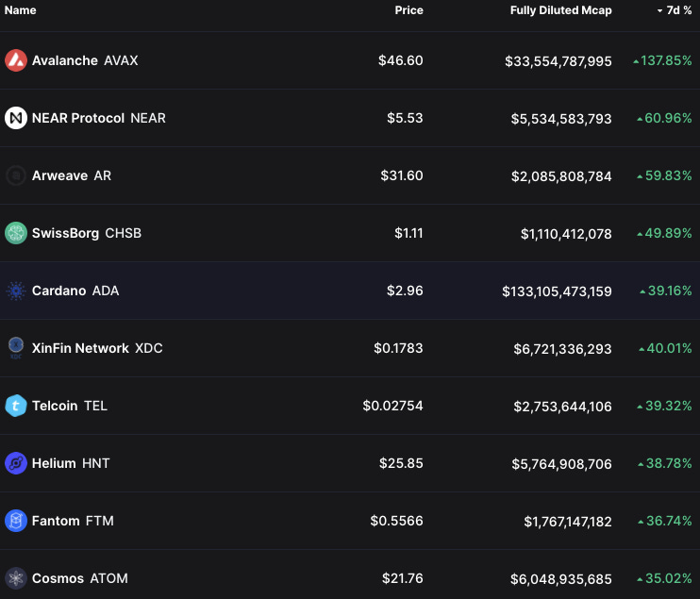Click market cap $133,105,473,159
Image resolution: width=700 pixels, height=599 pixels.
(558, 291)
